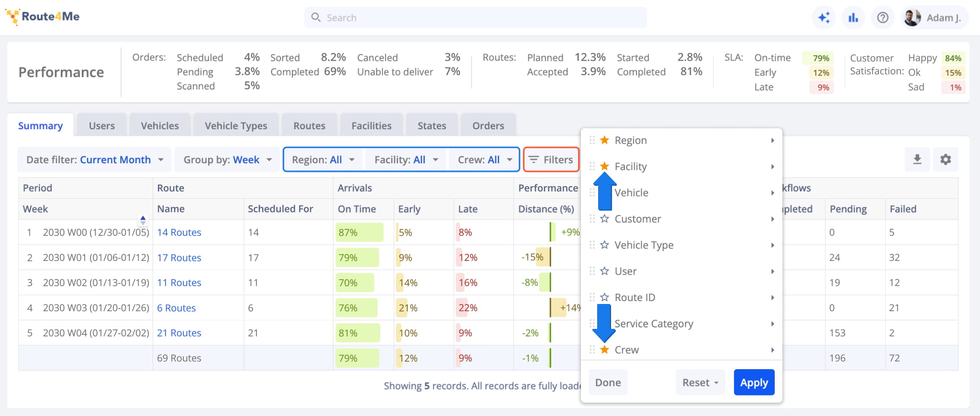Focus the Search input field
The image size is (980, 416).
click(476, 18)
